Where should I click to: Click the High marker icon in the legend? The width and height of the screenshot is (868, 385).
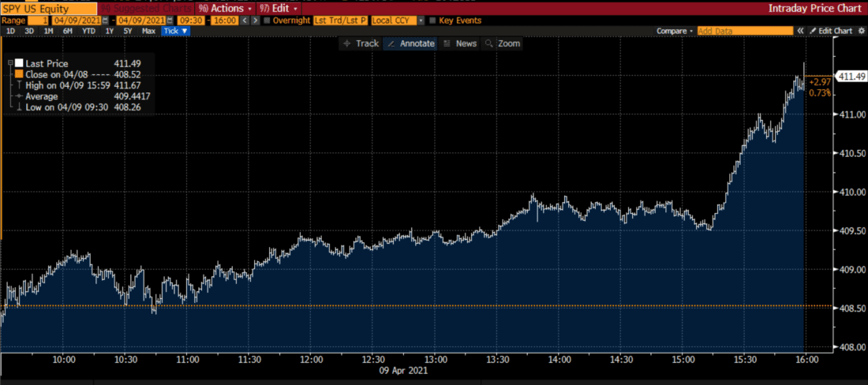click(x=20, y=84)
